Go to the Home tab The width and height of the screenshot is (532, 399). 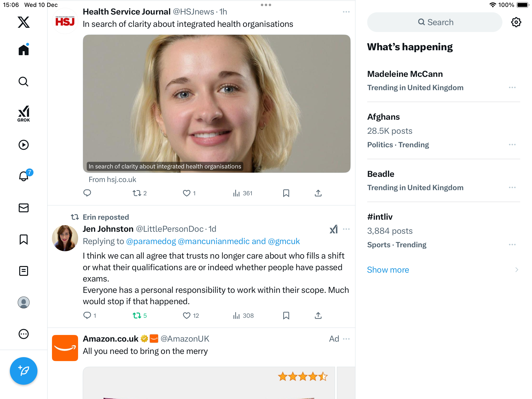point(24,50)
